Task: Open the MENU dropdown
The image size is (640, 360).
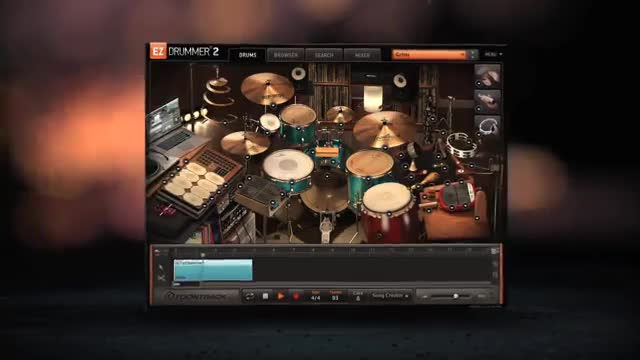Action: 493,54
